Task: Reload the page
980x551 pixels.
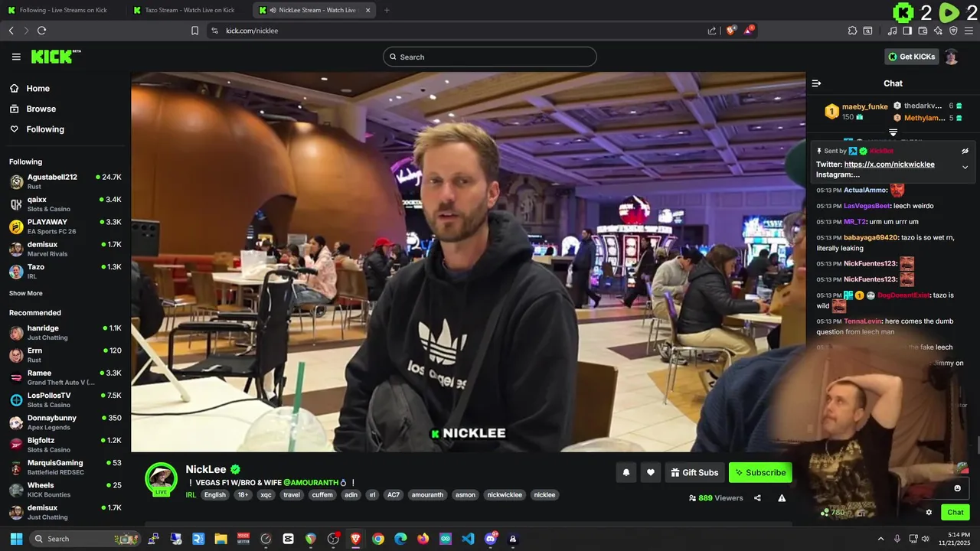Action: click(41, 31)
